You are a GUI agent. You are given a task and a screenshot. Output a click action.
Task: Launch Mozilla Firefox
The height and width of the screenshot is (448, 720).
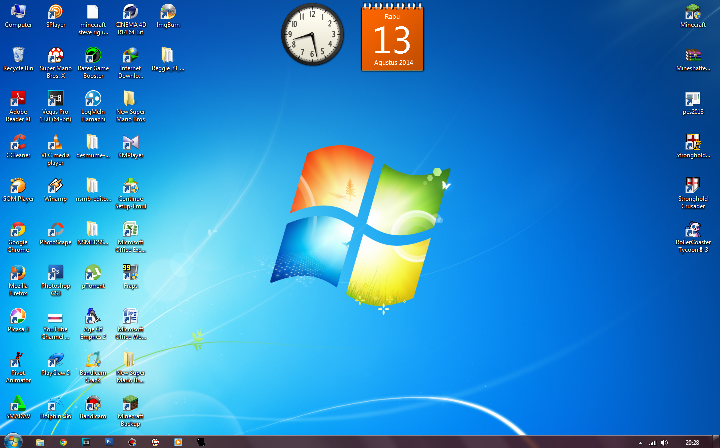[x=18, y=281]
